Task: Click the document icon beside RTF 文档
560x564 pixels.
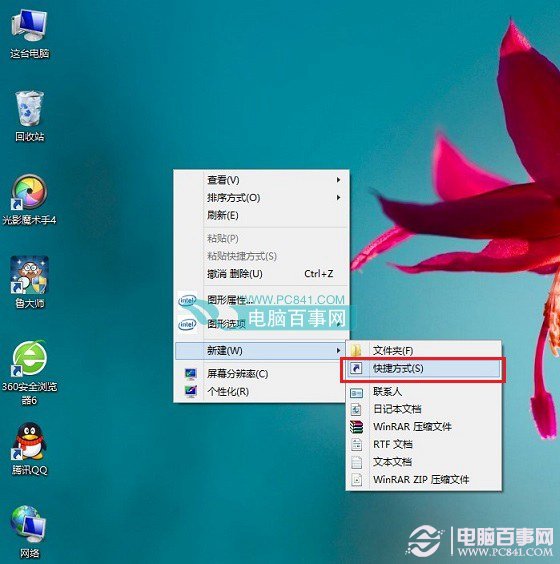Action: tap(356, 445)
